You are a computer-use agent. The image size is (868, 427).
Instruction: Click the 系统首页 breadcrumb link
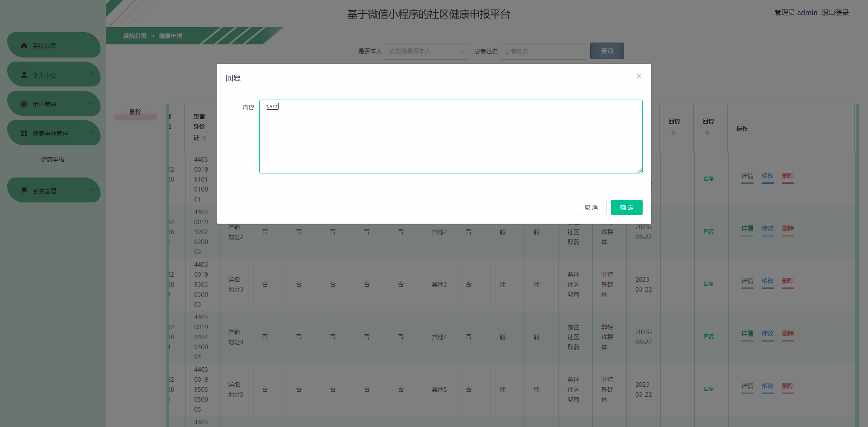(135, 36)
